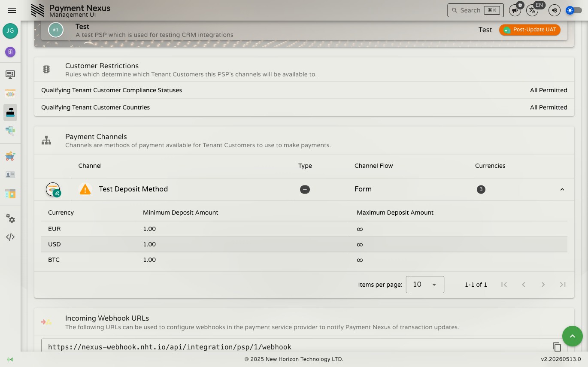Click the Test Deposit Method channel icon
The width and height of the screenshot is (588, 367).
(x=53, y=189)
